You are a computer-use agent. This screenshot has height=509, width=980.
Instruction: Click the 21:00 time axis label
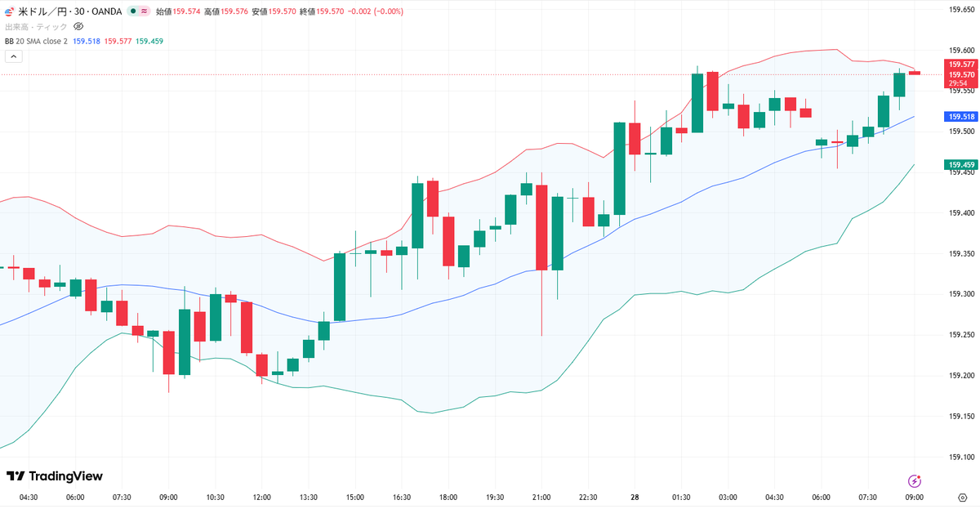[x=541, y=497]
